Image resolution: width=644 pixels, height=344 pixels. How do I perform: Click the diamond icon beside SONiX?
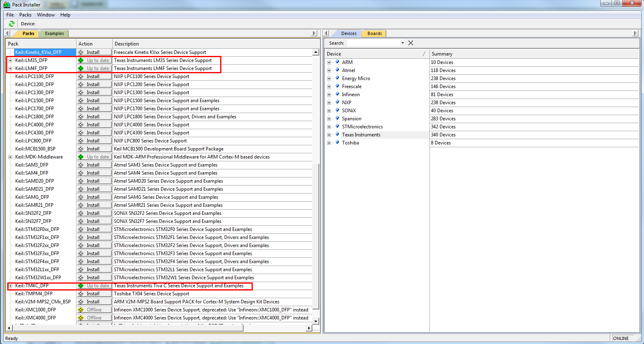[337, 110]
